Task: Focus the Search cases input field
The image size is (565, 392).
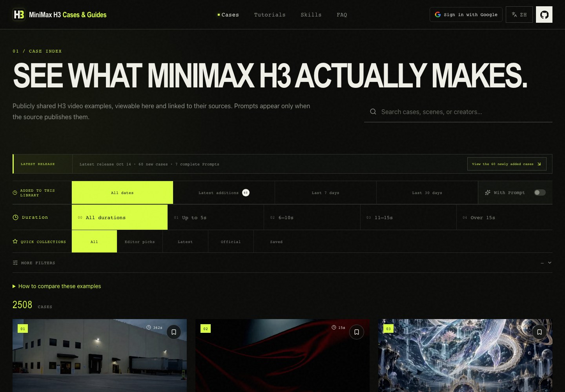Action: coord(458,112)
